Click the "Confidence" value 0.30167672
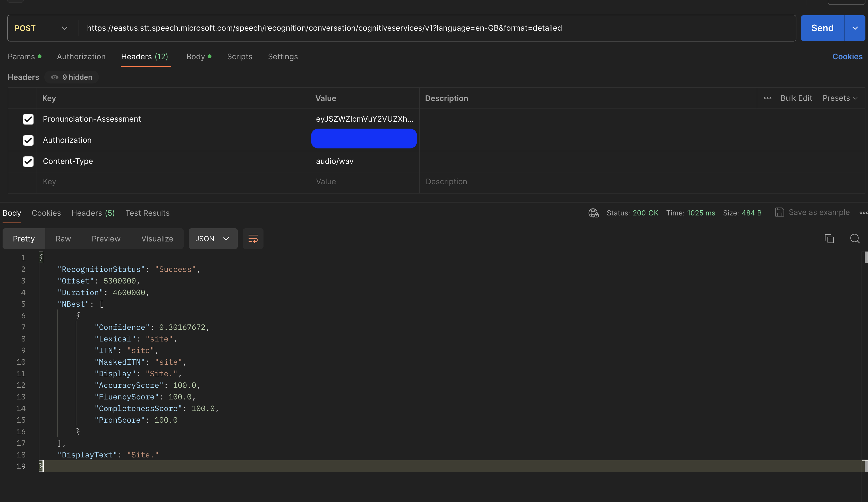This screenshot has height=502, width=868. [x=182, y=327]
